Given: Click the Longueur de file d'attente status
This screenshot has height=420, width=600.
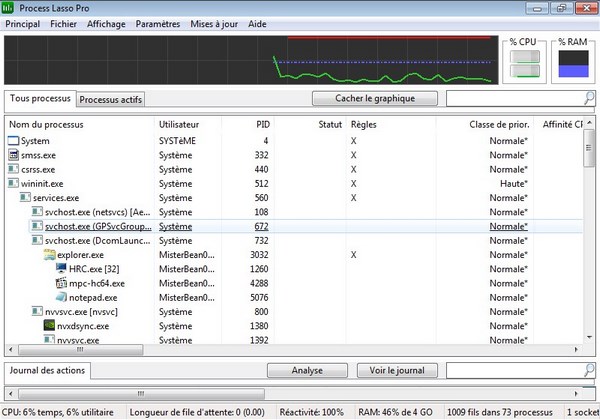Looking at the screenshot, I should 197,412.
